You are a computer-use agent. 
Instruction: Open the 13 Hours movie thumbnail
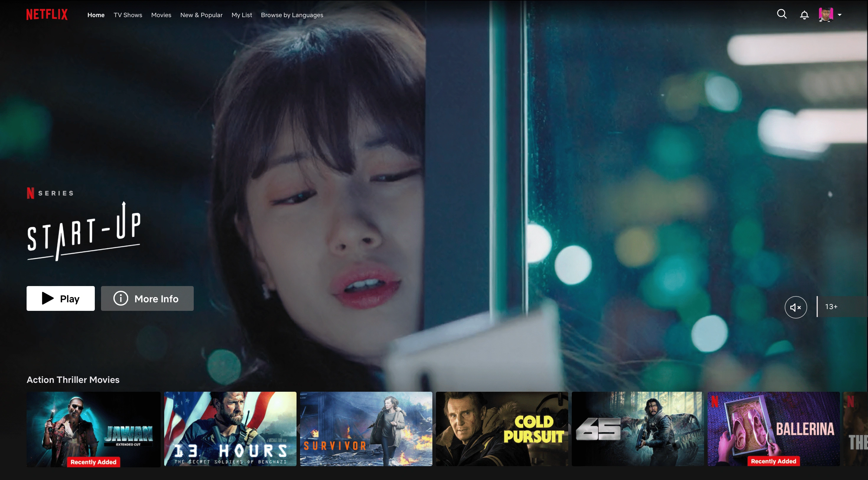(230, 429)
